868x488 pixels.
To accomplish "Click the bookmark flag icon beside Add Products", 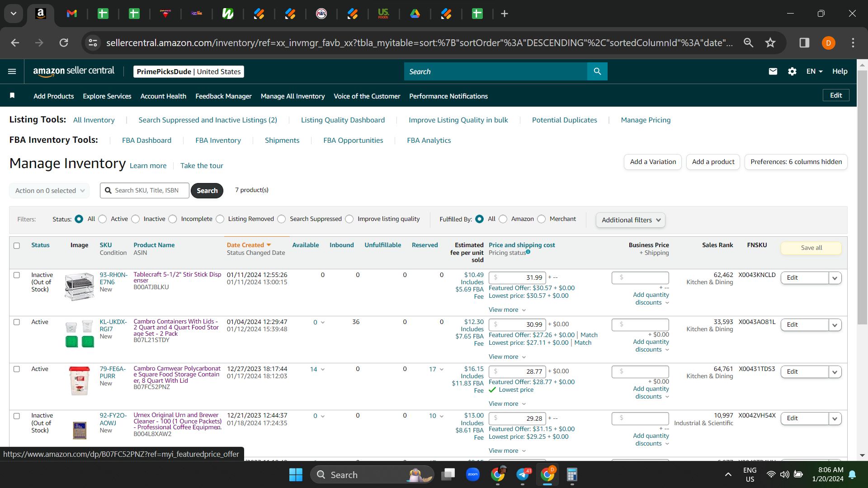I will pos(12,95).
